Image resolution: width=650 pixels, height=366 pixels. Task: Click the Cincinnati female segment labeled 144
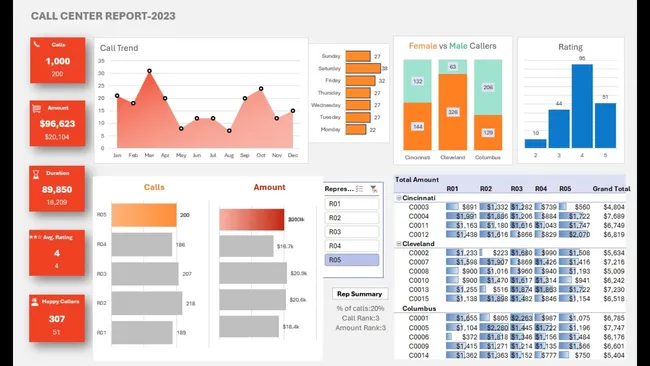(417, 126)
